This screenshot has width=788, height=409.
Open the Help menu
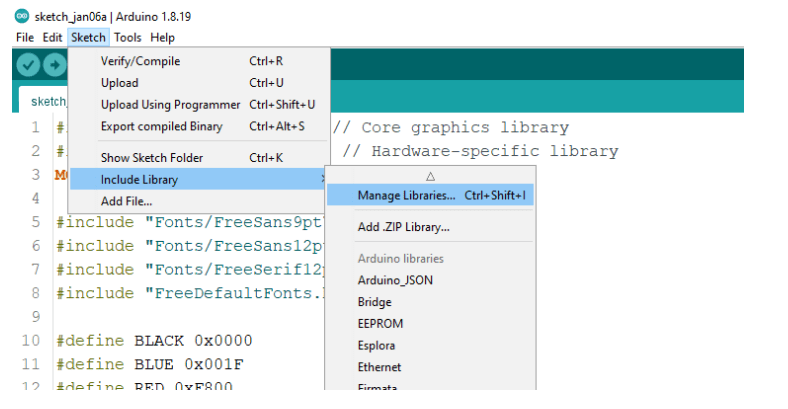162,37
